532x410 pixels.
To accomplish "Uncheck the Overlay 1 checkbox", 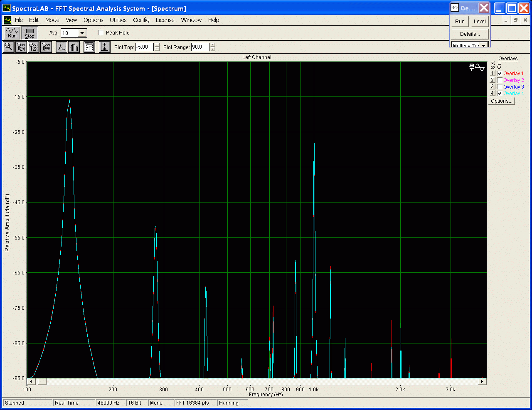I will click(x=500, y=74).
